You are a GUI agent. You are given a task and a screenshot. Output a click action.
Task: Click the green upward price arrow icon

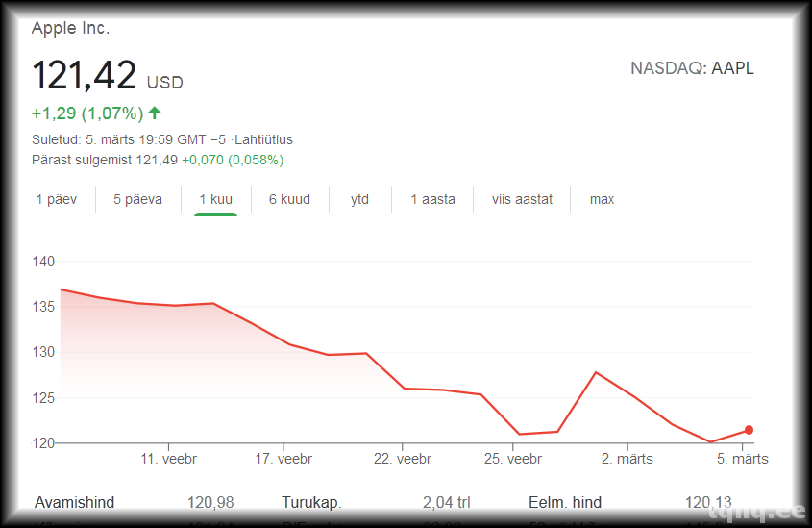coord(155,113)
